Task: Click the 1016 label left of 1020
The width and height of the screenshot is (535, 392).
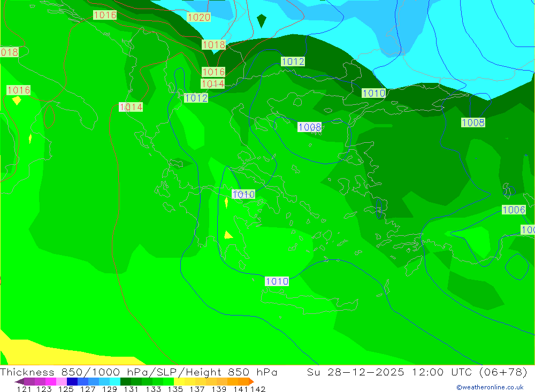Action: [105, 15]
